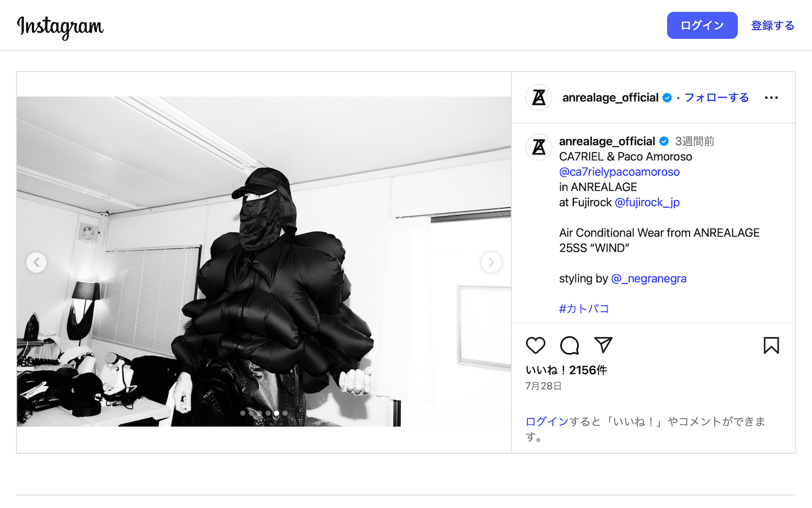The height and width of the screenshot is (508, 812).
Task: Share the post via paper plane icon
Action: (x=603, y=345)
